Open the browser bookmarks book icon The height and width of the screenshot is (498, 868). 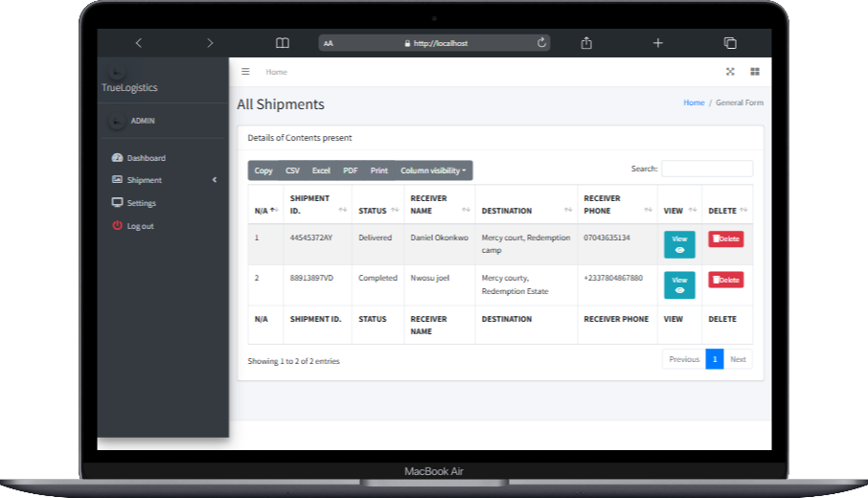282,43
